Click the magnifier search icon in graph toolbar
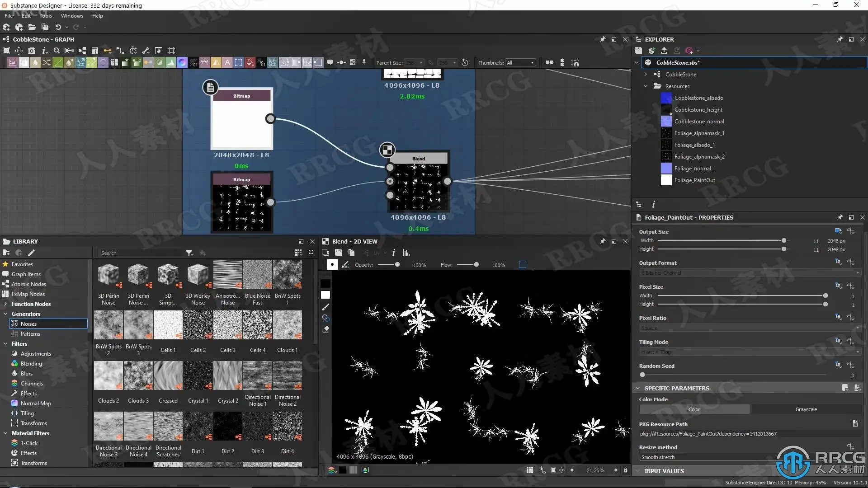868x488 pixels. (x=57, y=51)
